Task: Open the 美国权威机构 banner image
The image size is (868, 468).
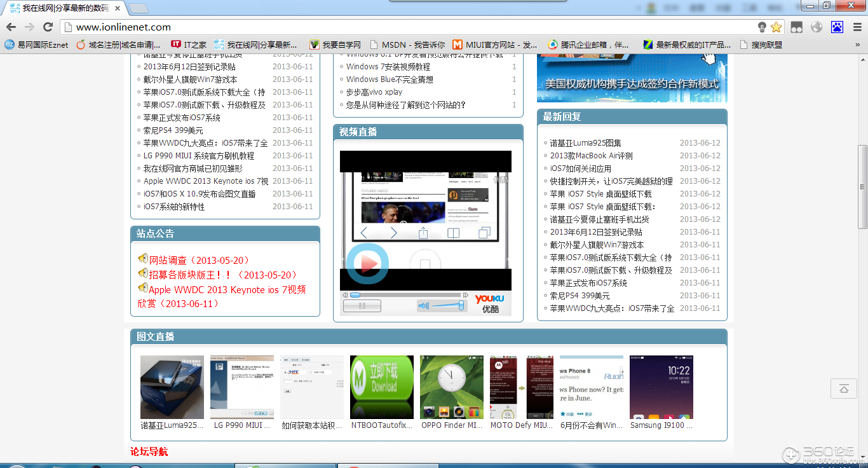Action: pos(632,77)
